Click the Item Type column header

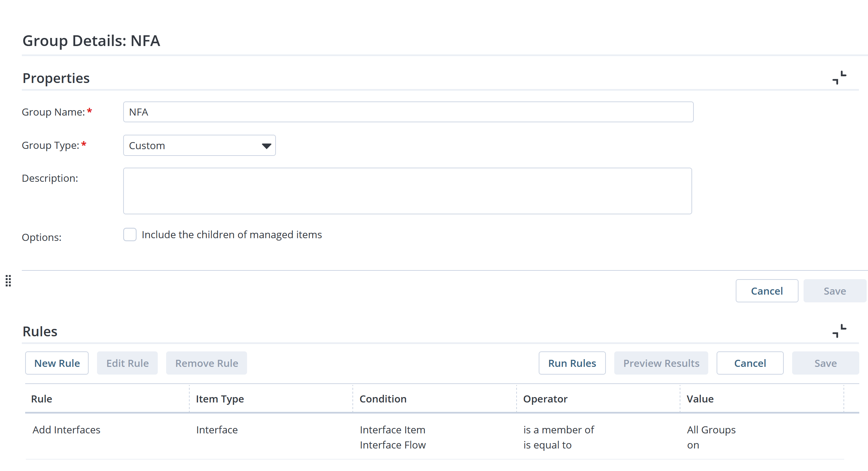point(220,399)
